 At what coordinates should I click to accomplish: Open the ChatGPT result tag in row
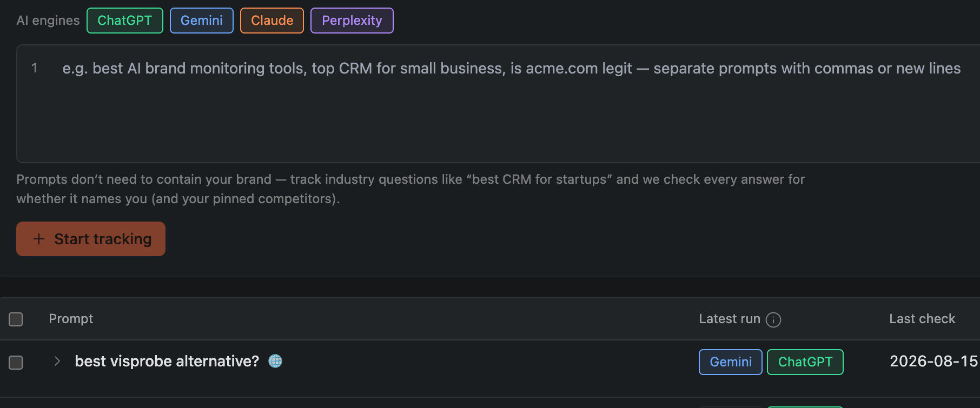(x=805, y=362)
